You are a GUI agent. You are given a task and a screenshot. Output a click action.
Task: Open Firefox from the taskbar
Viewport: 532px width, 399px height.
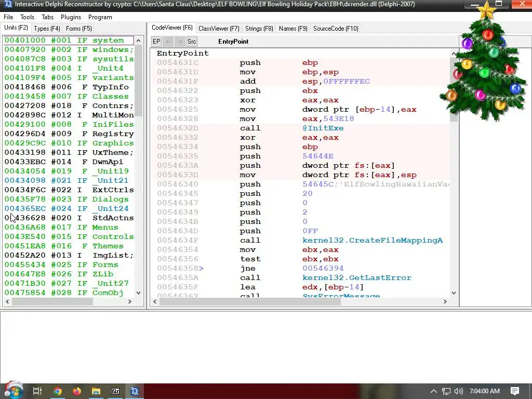77,391
